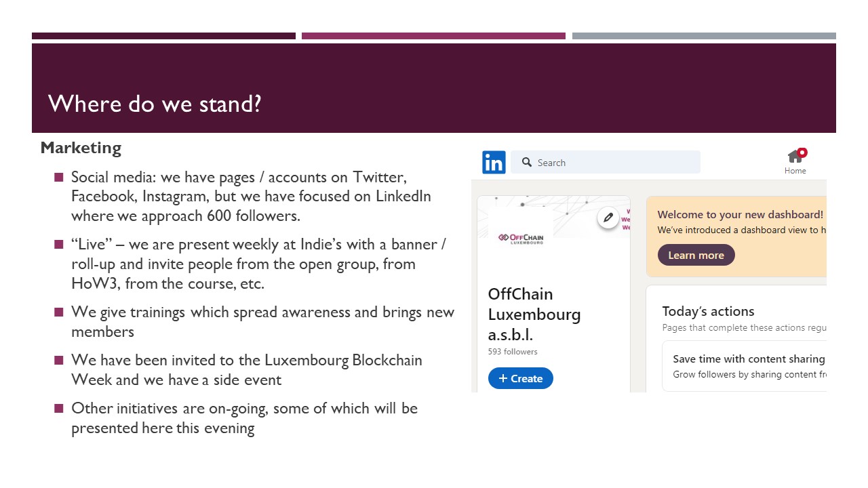The image size is (868, 488).
Task: Click the blue Create button
Action: pos(521,378)
